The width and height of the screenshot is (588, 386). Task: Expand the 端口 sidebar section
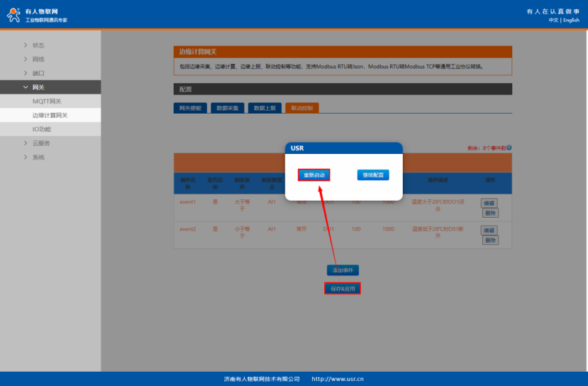pos(38,73)
